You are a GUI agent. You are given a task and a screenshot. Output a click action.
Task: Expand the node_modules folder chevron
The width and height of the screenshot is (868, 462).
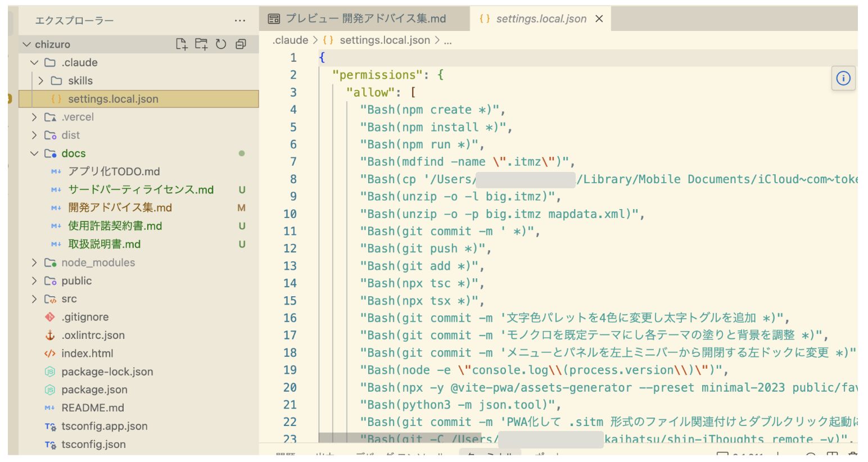tap(34, 262)
